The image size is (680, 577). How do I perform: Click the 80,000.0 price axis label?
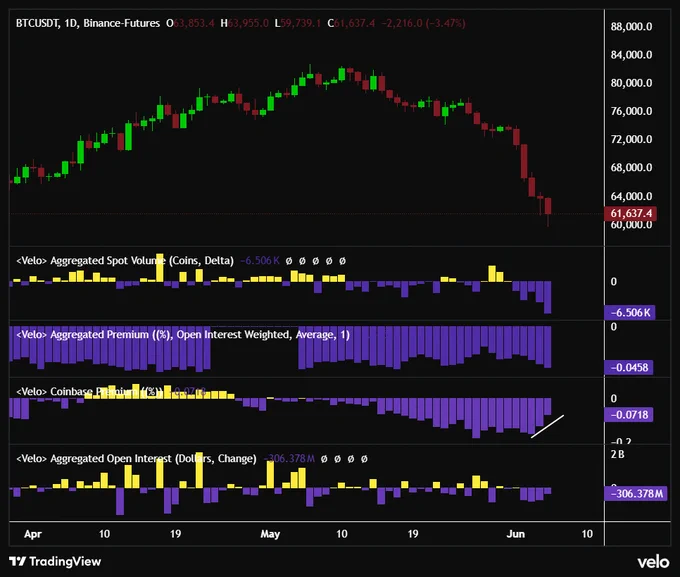click(631, 83)
